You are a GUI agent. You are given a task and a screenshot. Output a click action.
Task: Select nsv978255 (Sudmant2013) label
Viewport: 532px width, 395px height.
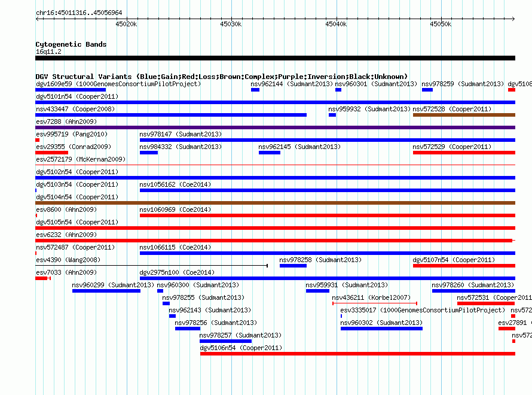click(x=203, y=297)
